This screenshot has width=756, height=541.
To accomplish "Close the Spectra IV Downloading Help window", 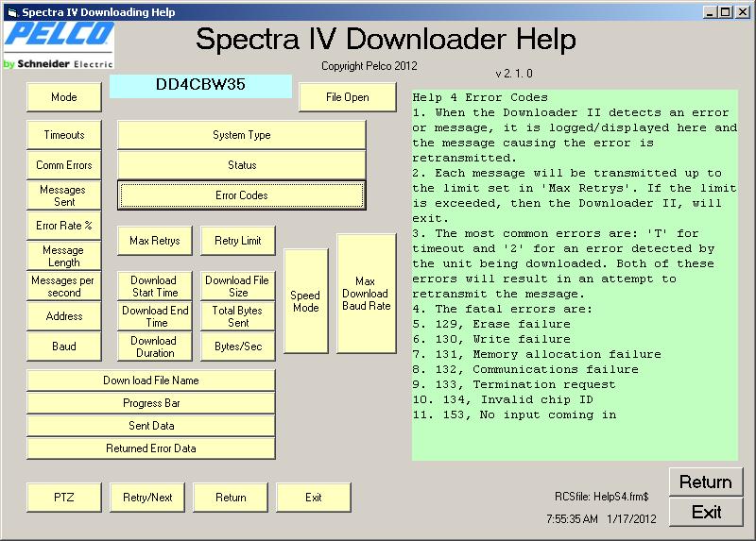I will pos(743,12).
